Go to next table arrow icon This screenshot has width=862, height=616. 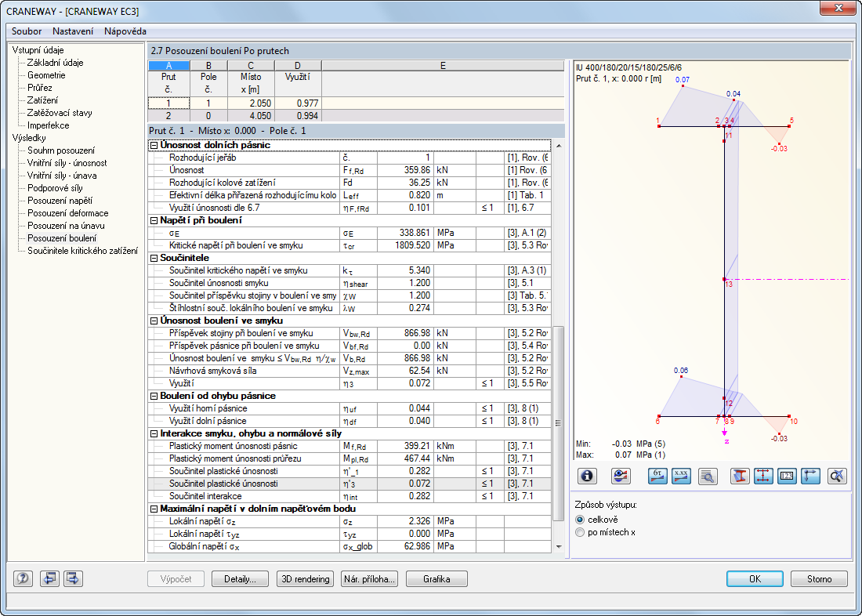click(x=74, y=579)
